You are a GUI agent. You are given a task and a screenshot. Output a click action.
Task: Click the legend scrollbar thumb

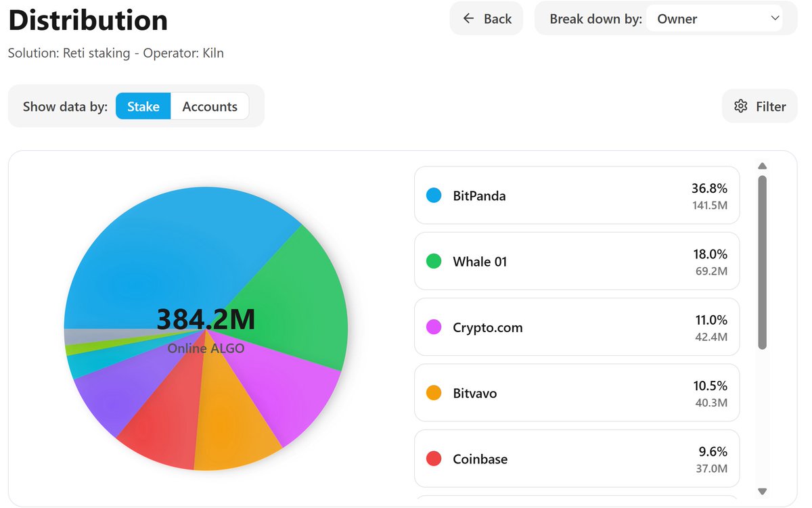click(x=763, y=262)
